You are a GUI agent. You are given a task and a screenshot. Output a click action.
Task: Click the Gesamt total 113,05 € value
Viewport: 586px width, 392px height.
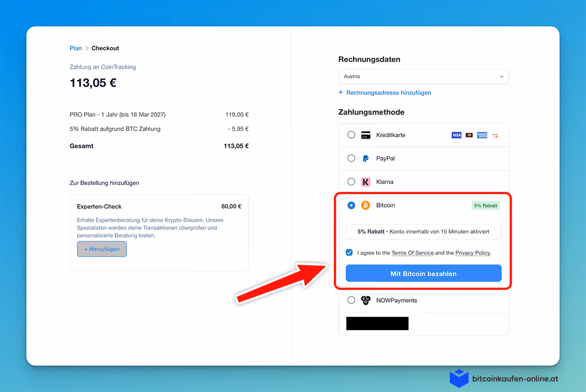pos(236,146)
